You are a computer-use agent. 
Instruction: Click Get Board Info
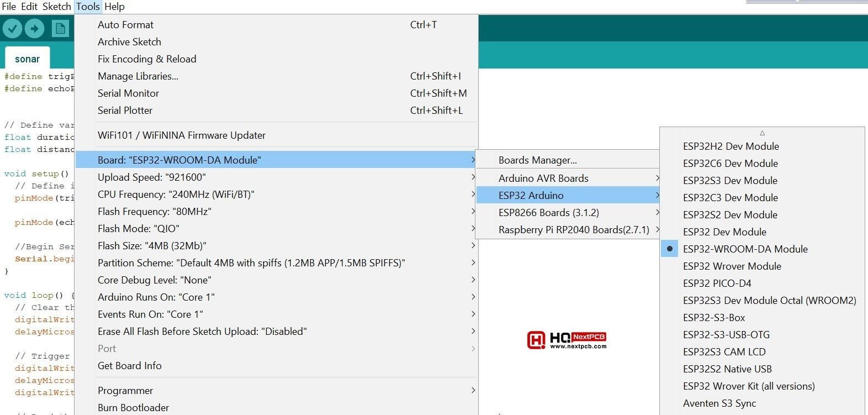130,366
